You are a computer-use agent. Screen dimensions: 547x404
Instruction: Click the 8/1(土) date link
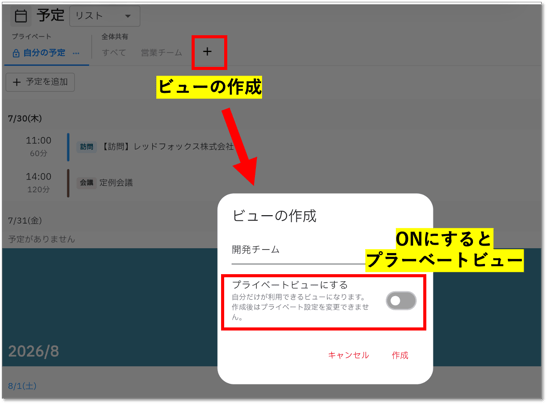click(x=22, y=386)
